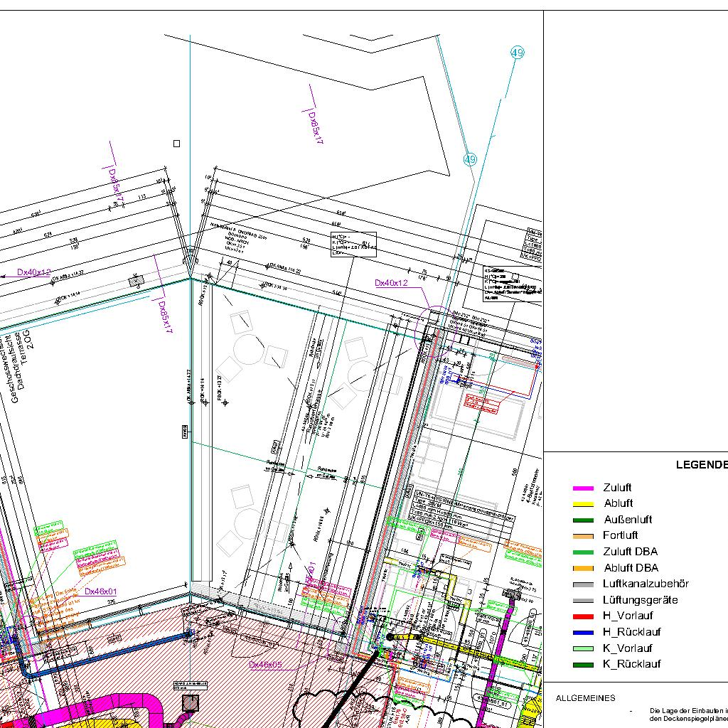Click the grey Lüftungsgeräte legend swatch
The width and height of the screenshot is (728, 728).
coord(583,601)
